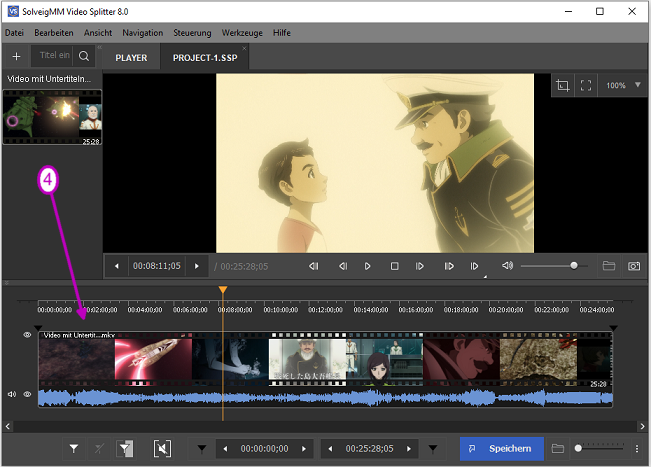Select the media library video thumbnail
Viewport: 651px width, 467px height.
coord(52,117)
